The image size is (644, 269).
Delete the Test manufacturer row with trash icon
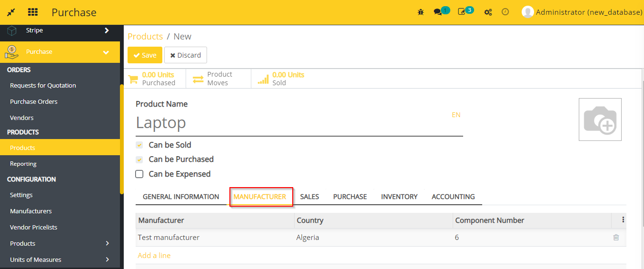click(616, 238)
